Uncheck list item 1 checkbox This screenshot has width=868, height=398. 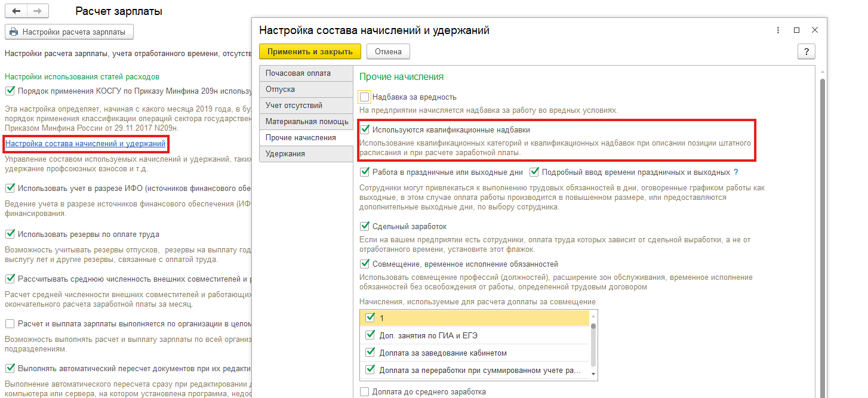[x=370, y=318]
